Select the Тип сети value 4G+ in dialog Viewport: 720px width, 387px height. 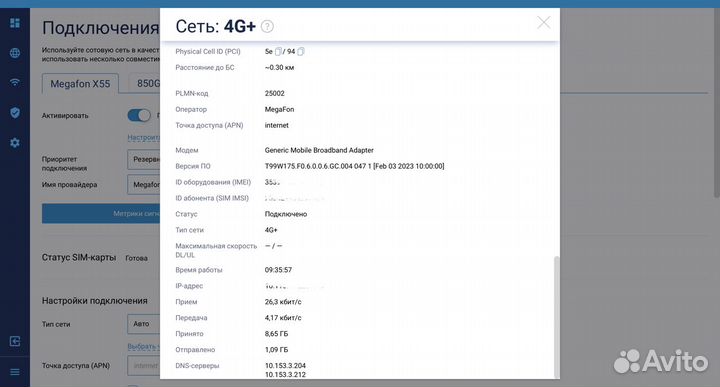271,230
